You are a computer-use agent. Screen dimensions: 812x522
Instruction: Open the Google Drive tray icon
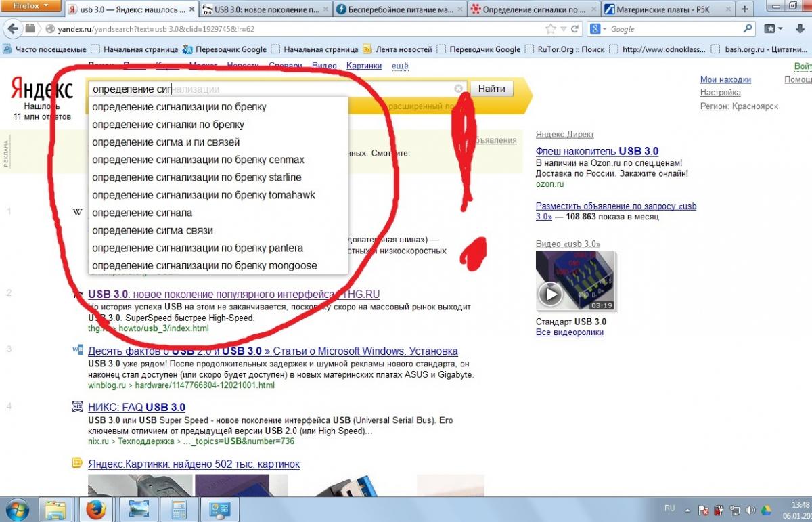767,509
